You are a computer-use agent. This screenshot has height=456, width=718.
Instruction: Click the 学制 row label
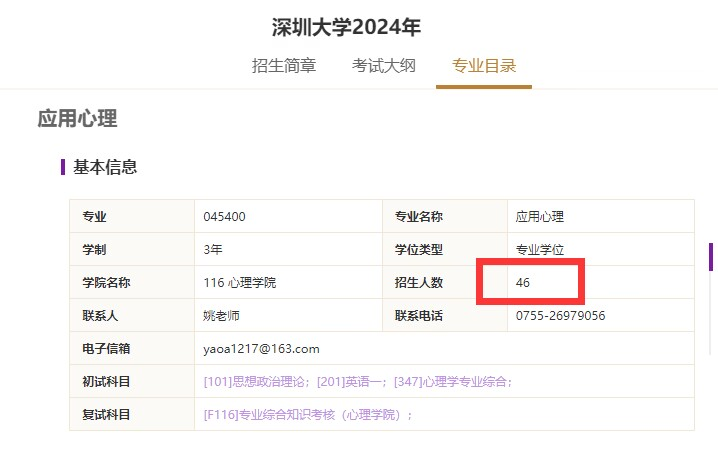tap(94, 250)
